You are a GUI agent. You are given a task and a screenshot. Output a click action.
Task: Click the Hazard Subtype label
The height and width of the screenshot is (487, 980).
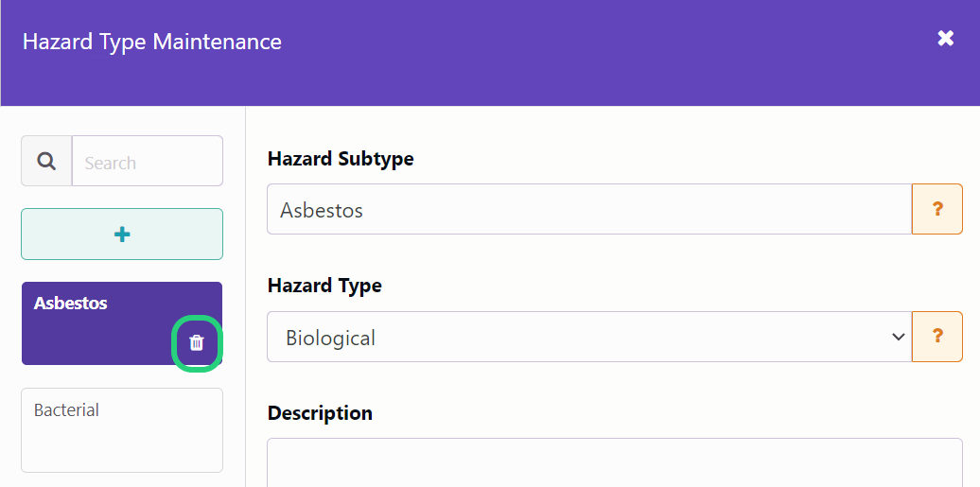click(341, 159)
